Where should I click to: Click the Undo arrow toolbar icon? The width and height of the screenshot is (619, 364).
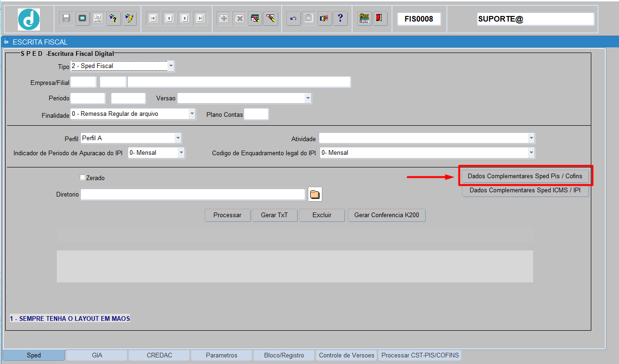click(x=293, y=19)
